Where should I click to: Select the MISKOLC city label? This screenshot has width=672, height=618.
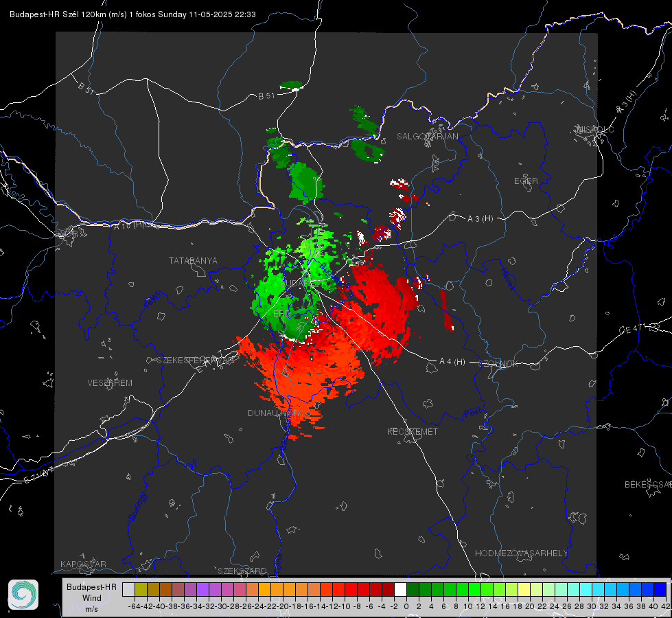pyautogui.click(x=595, y=129)
